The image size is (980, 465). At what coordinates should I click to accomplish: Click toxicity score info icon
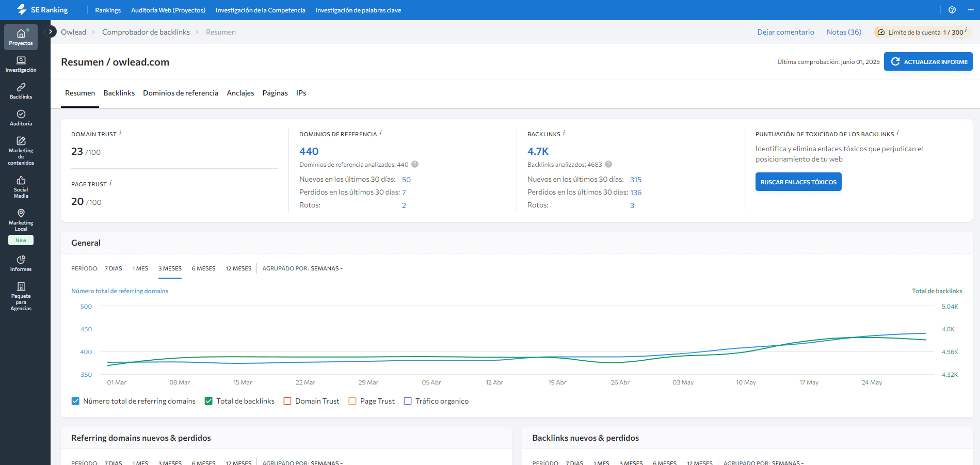898,133
